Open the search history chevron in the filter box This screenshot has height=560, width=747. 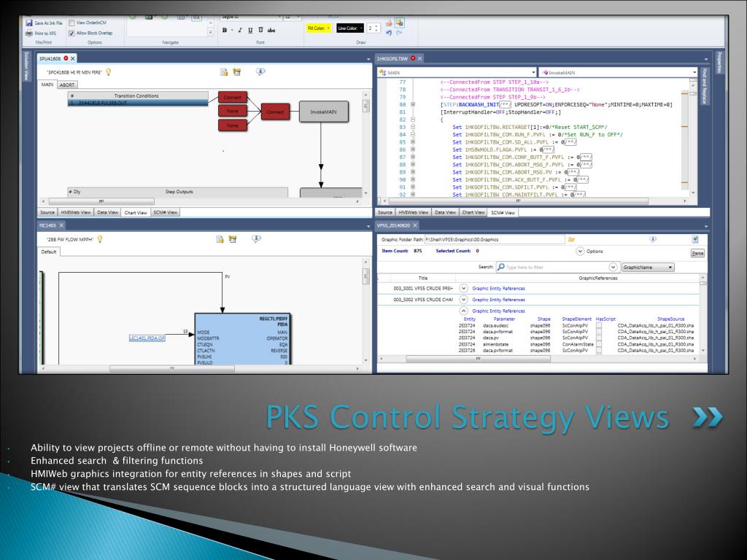tap(613, 267)
